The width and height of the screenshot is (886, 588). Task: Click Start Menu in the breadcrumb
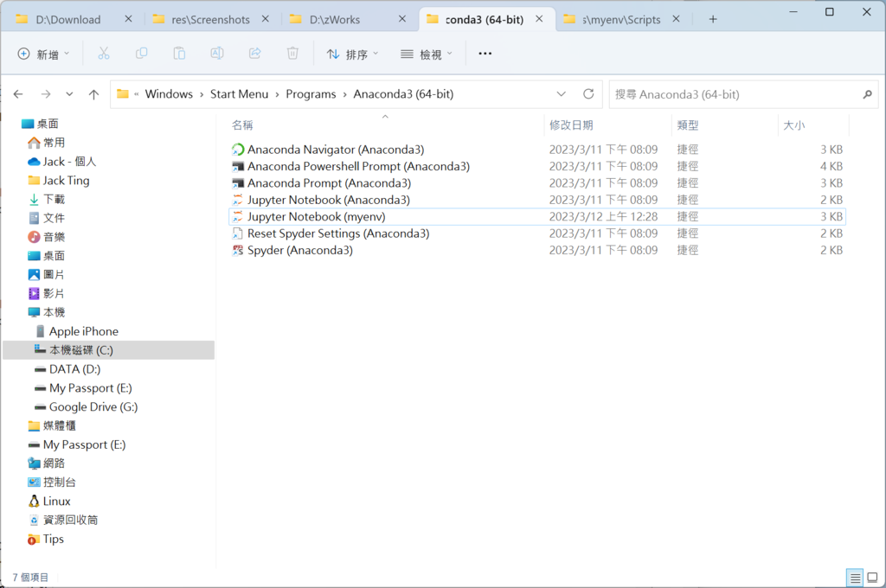coord(239,94)
